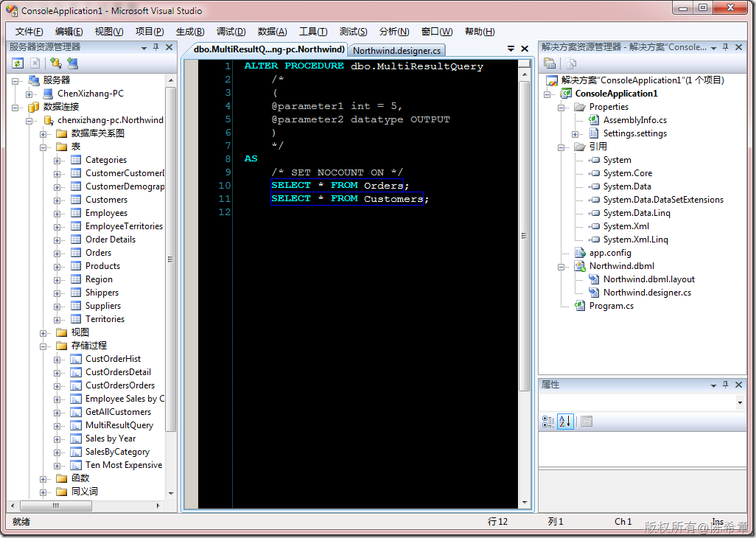Viewport: 756px width, 538px height.
Task: Expand the ChenXizhang-PC server node
Action: point(29,94)
